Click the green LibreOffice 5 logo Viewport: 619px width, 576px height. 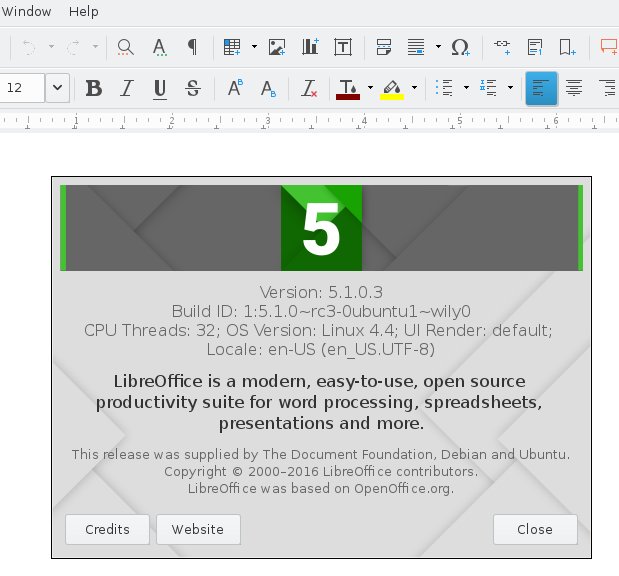(x=321, y=228)
